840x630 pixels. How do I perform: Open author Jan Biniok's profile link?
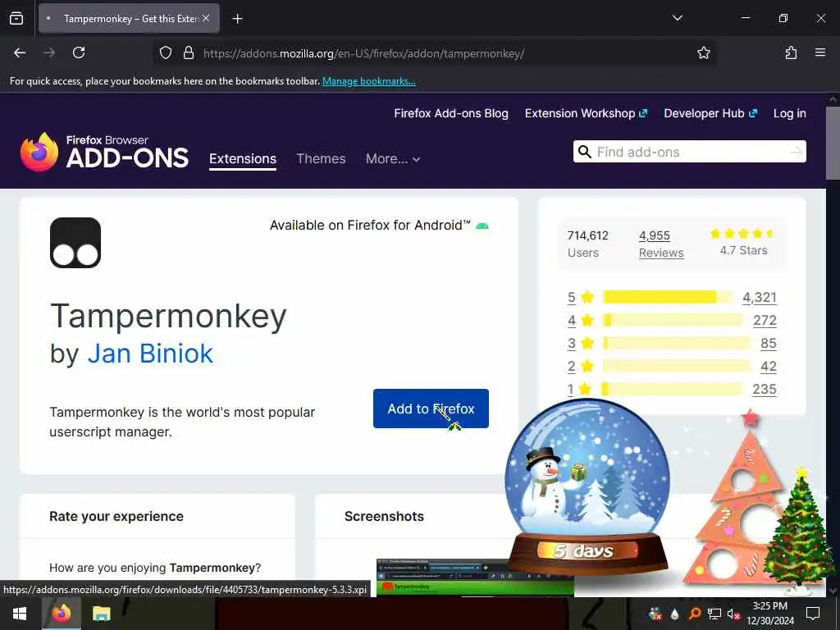[150, 354]
